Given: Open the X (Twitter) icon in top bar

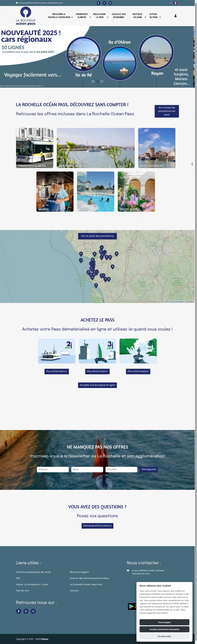Looking at the screenshot, I should click(x=104, y=3).
